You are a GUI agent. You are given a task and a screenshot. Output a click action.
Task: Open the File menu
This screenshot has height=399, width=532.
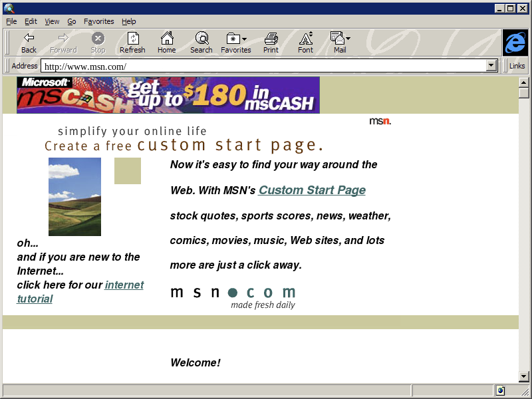point(11,21)
